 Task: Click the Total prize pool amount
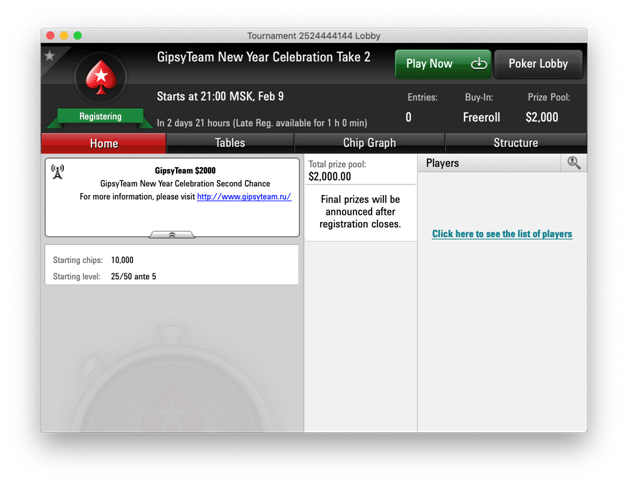coord(330,176)
